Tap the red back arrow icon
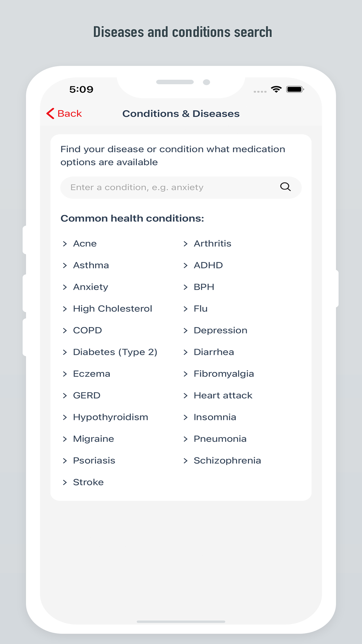The image size is (362, 644). 50,113
